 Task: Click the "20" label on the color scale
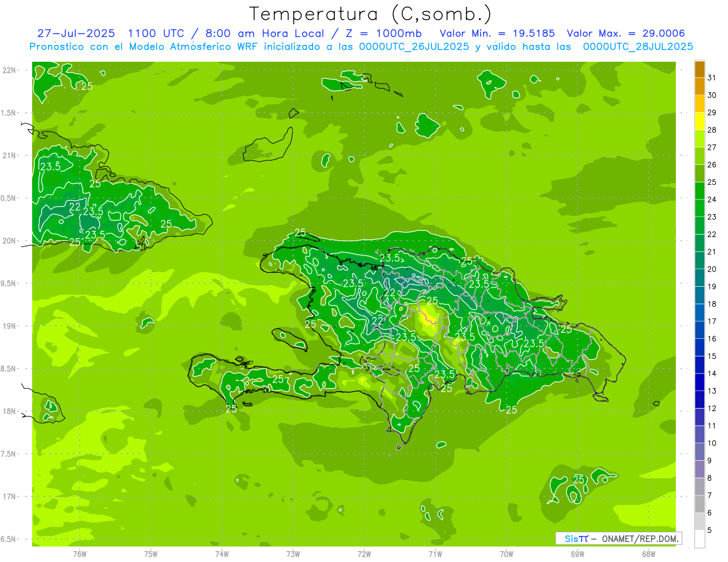pyautogui.click(x=712, y=269)
